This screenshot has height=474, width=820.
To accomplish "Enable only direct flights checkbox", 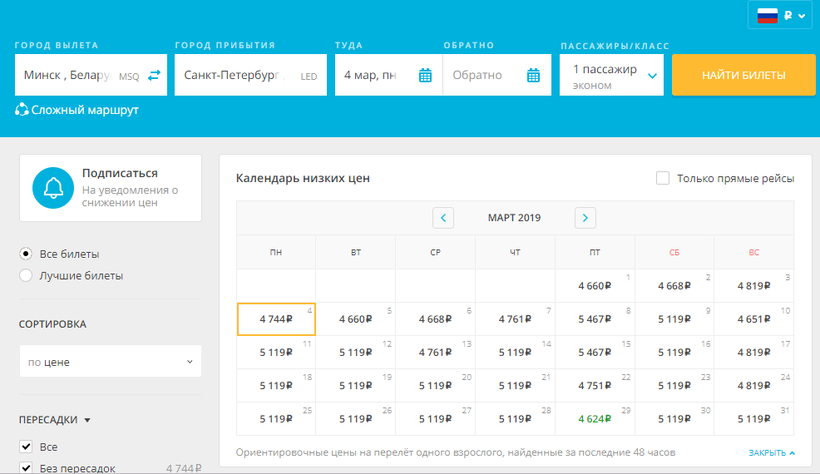I will [x=662, y=178].
